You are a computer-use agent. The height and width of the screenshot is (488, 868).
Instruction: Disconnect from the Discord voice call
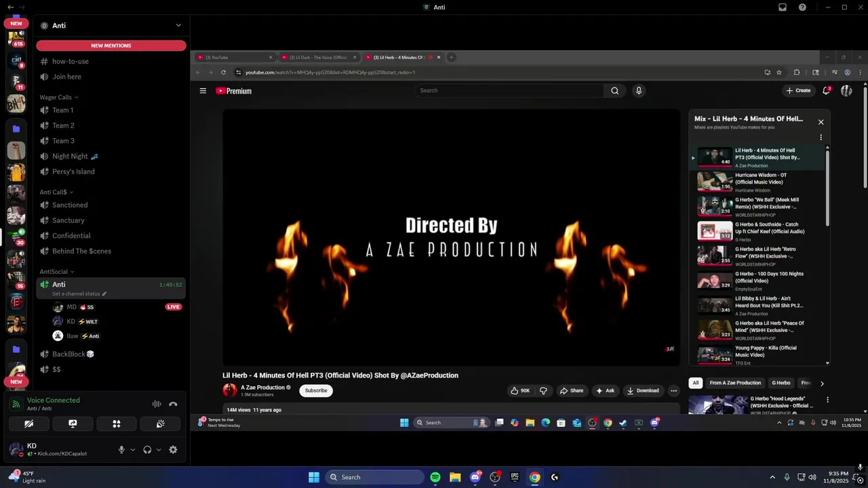[x=173, y=404]
